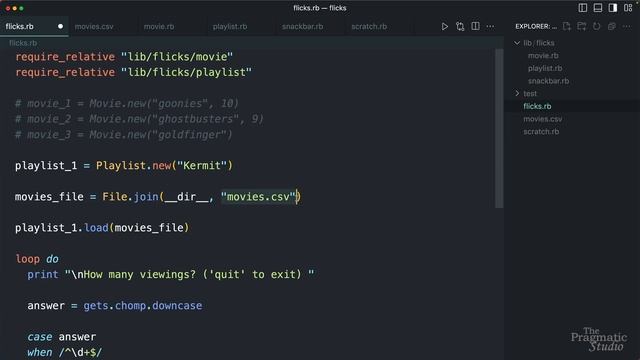Click the macOS window zoom button
The height and width of the screenshot is (360, 640).
(x=22, y=8)
